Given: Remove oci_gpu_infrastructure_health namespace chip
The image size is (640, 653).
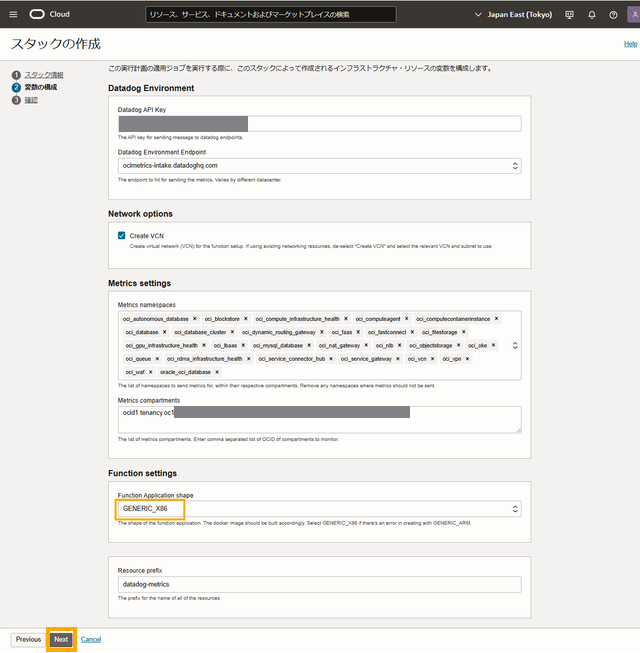Looking at the screenshot, I should coord(204,346).
